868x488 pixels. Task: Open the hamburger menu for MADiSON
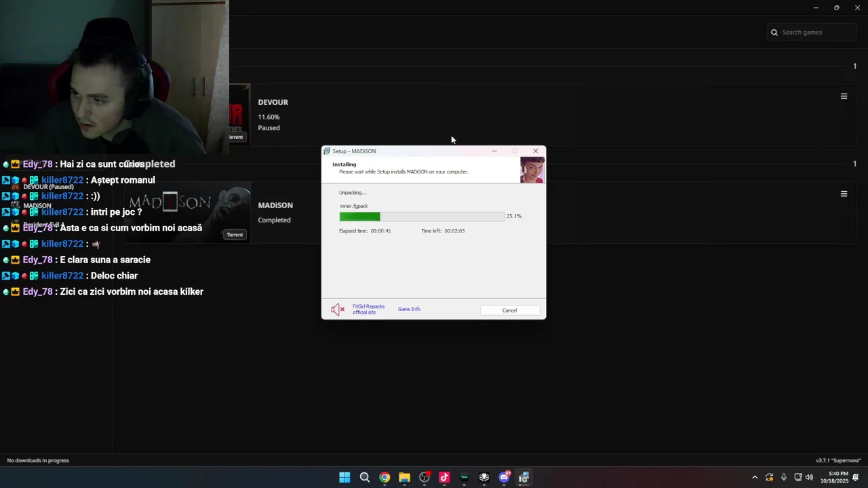844,194
